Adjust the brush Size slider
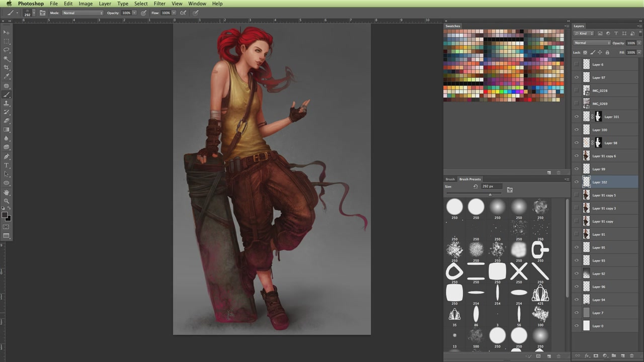The image size is (644, 362). point(490,195)
